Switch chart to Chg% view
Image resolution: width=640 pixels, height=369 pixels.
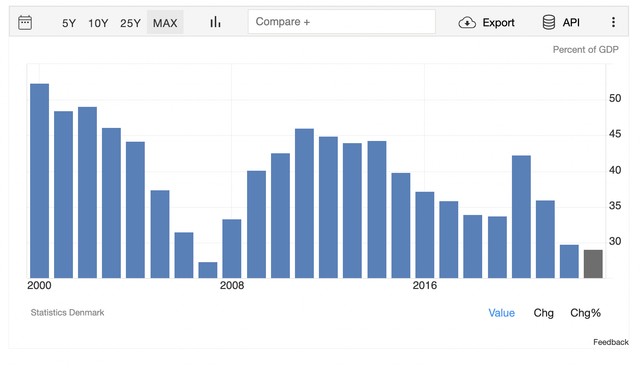(x=585, y=313)
